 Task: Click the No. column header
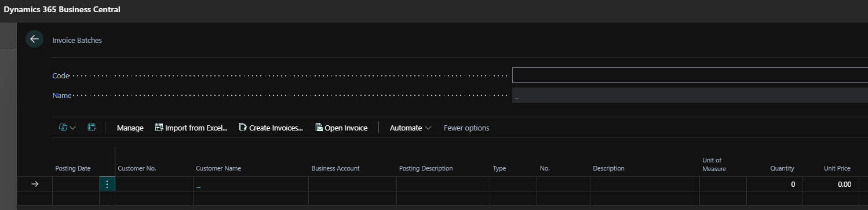coord(544,168)
